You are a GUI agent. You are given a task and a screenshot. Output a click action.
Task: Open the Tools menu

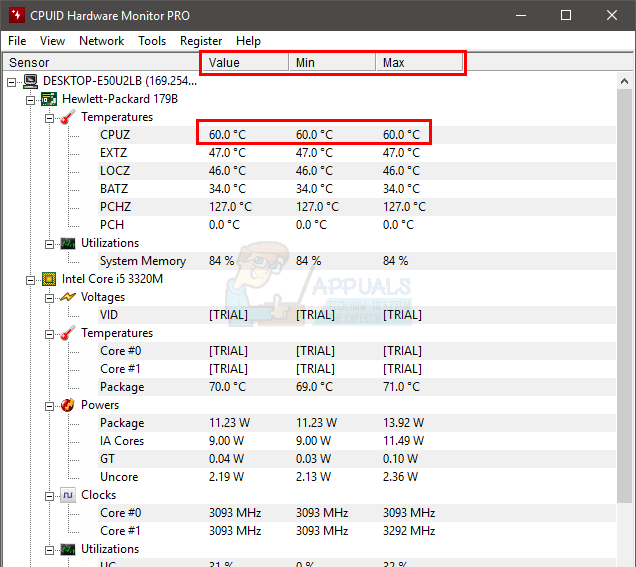point(152,41)
